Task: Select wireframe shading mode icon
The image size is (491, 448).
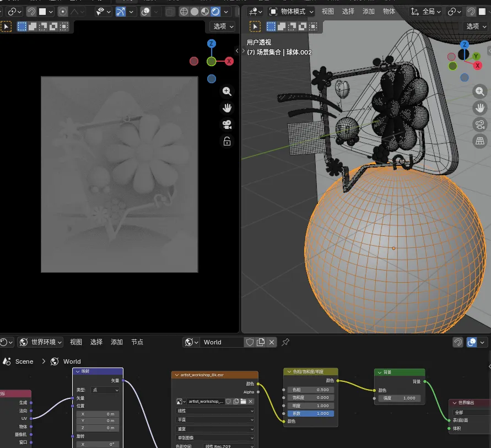Action: click(x=184, y=12)
